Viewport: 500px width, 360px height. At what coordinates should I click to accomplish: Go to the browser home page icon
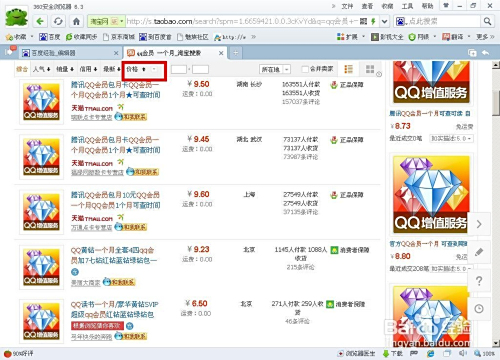point(76,22)
